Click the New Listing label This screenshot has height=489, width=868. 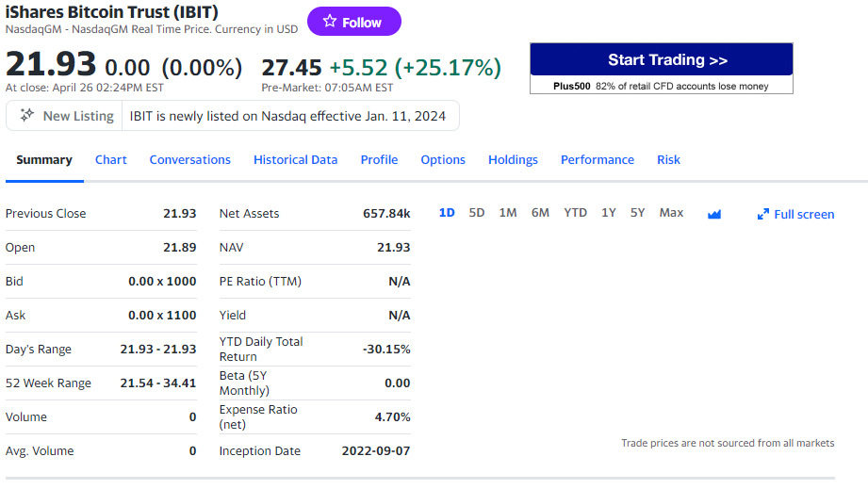78,116
